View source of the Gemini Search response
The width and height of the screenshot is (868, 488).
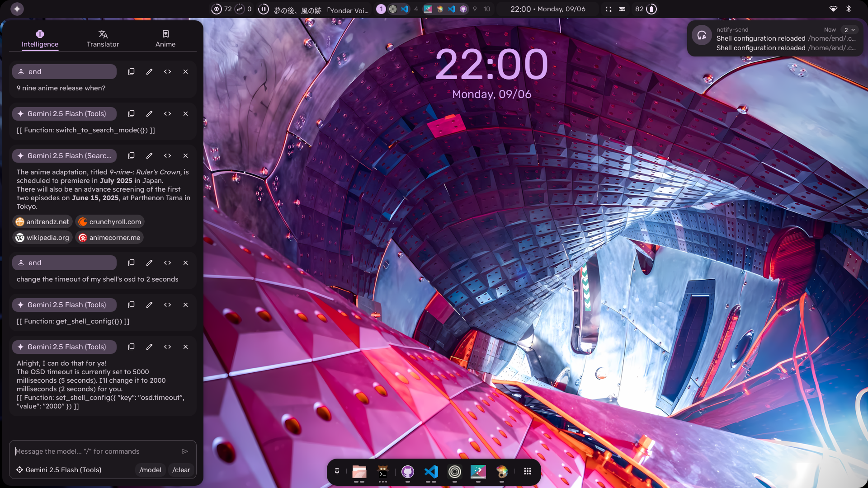point(167,155)
